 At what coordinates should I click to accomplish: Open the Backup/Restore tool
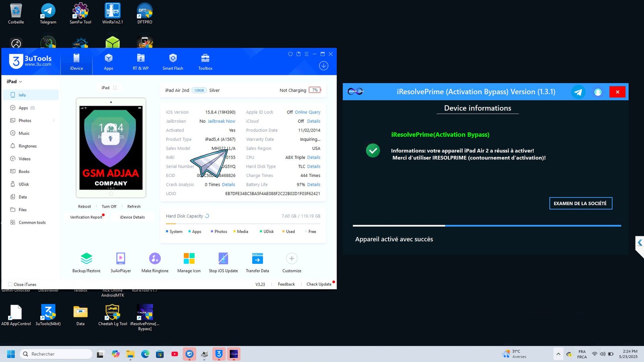[87, 263]
